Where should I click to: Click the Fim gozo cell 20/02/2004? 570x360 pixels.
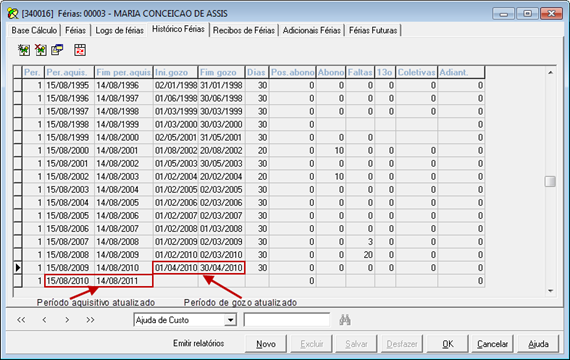[x=221, y=176]
